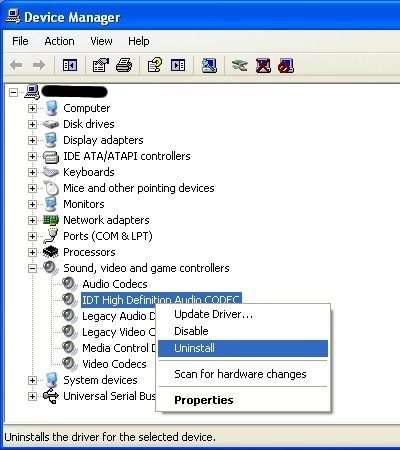Toggle the console tree pane icon
The image size is (400, 450).
[70, 65]
